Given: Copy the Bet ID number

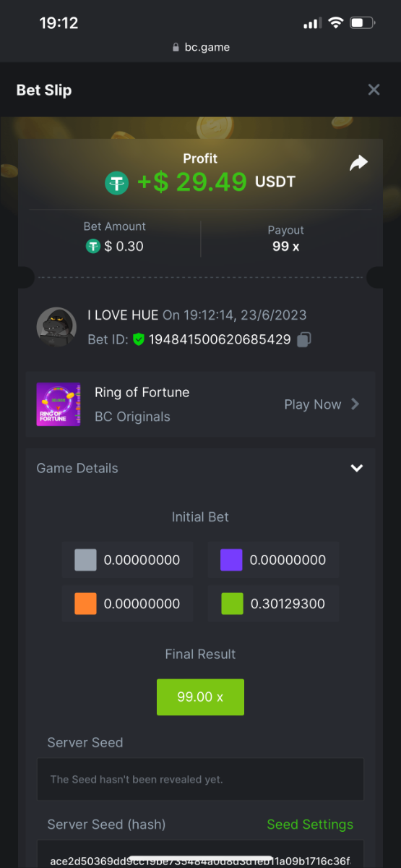Looking at the screenshot, I should 305,339.
